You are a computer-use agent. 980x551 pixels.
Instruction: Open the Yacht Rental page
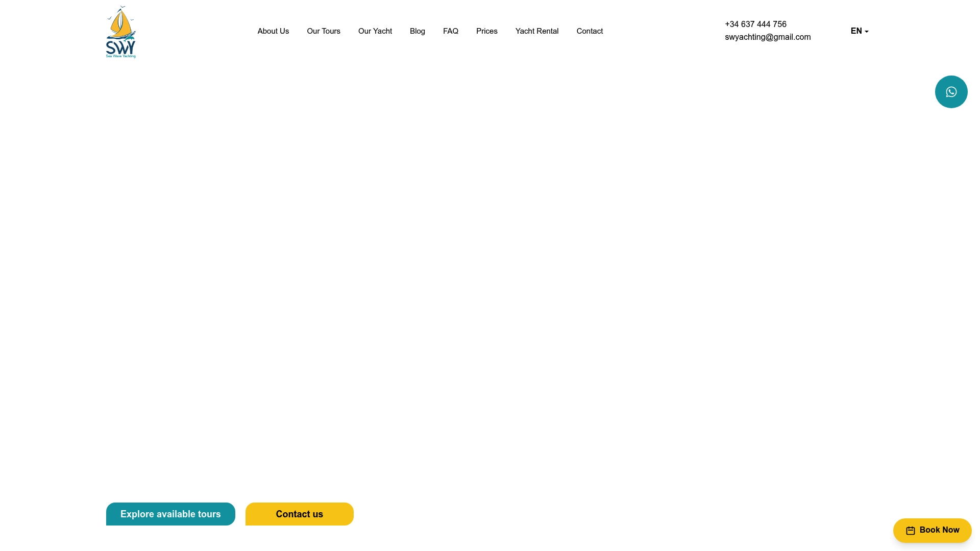click(x=536, y=31)
